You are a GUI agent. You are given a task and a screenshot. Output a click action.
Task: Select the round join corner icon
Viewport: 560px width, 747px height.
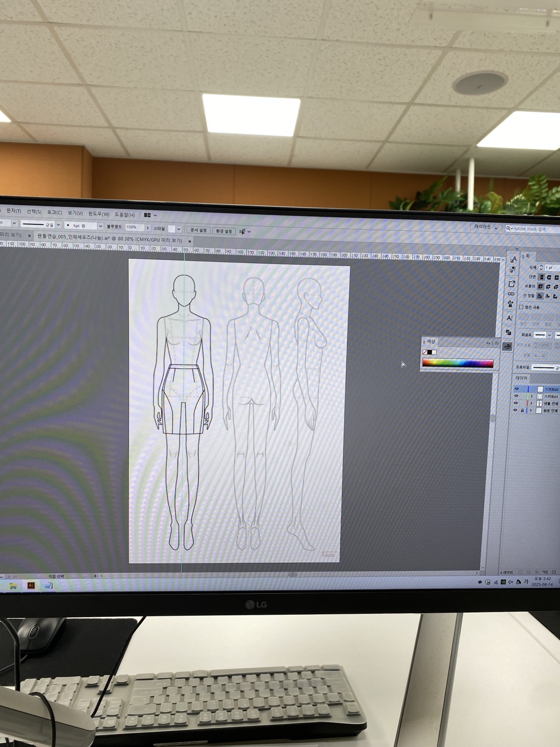pyautogui.click(x=548, y=287)
